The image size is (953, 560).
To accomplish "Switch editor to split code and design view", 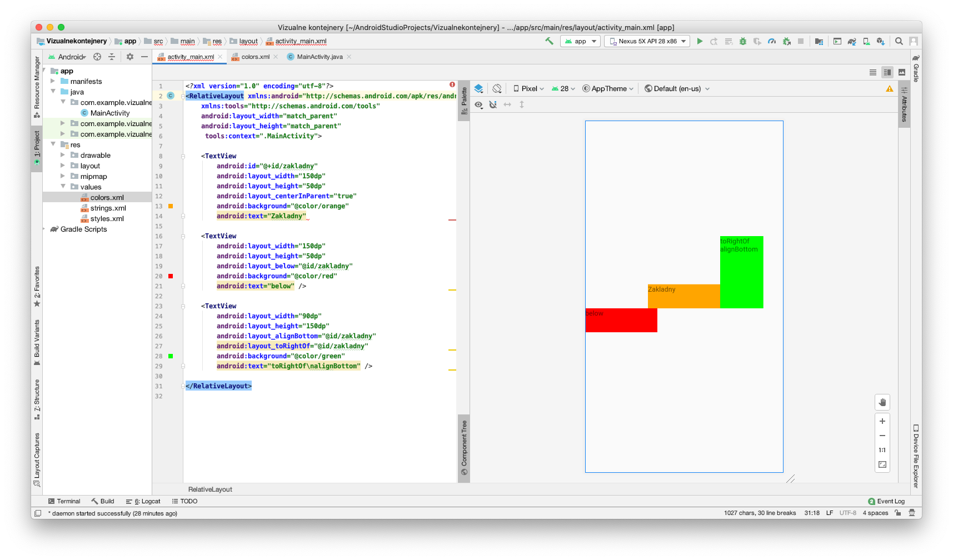I will (887, 72).
